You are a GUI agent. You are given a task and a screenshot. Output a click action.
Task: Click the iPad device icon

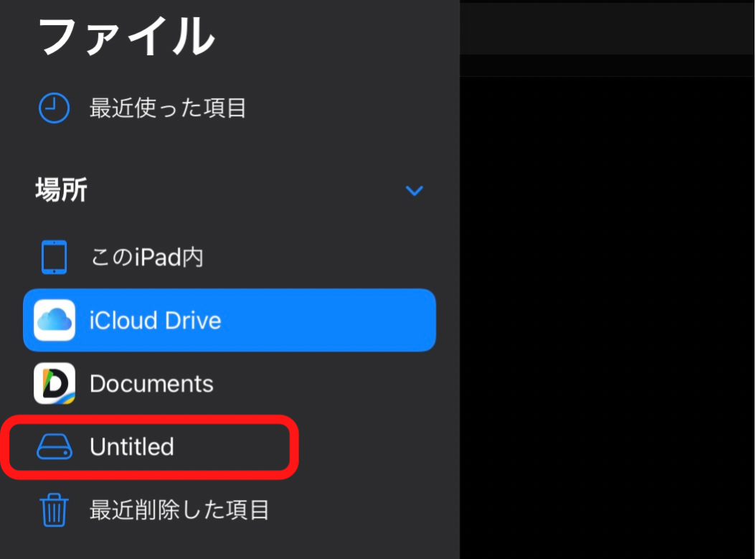click(x=54, y=257)
